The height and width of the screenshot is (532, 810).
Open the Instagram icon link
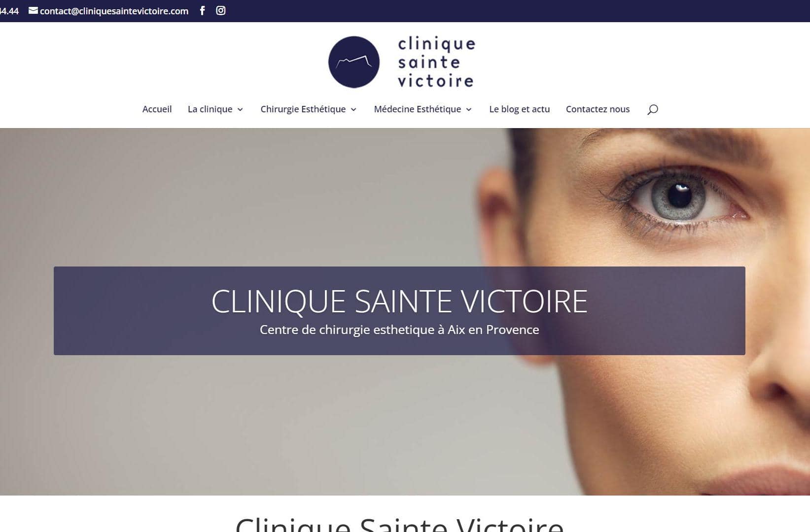(221, 10)
